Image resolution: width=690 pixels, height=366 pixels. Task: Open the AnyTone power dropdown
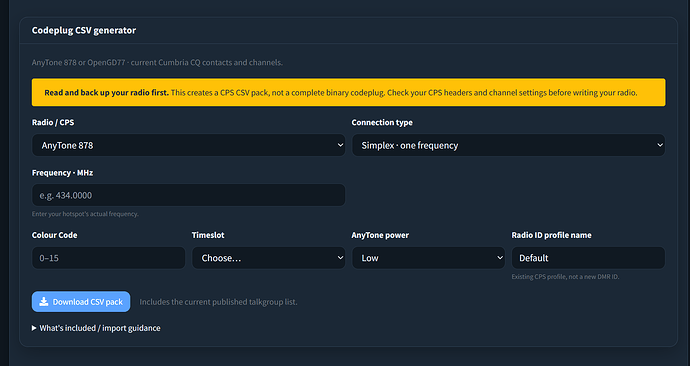[428, 258]
